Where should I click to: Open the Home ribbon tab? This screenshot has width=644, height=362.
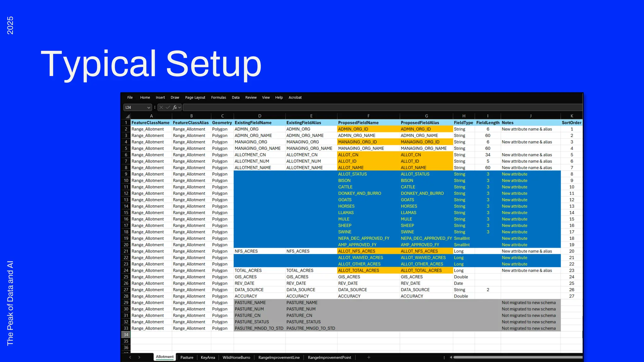[x=145, y=97]
